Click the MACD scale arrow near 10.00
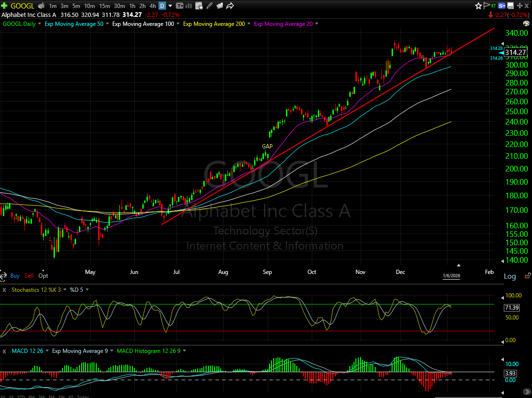This screenshot has height=398, width=532. (x=502, y=359)
